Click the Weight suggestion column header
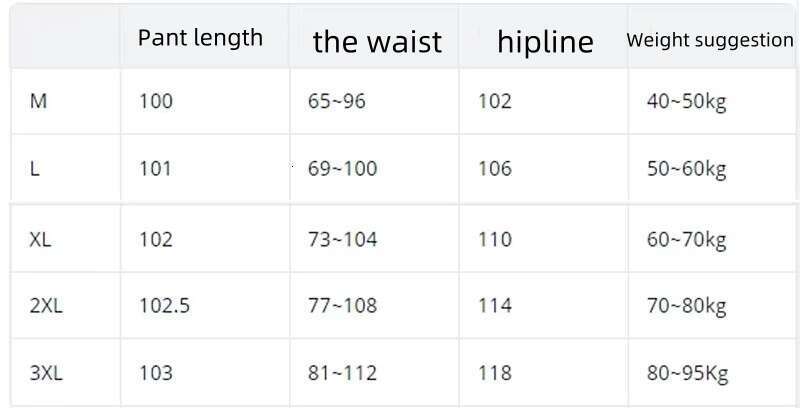Viewport: 800px width, 412px height. point(709,40)
